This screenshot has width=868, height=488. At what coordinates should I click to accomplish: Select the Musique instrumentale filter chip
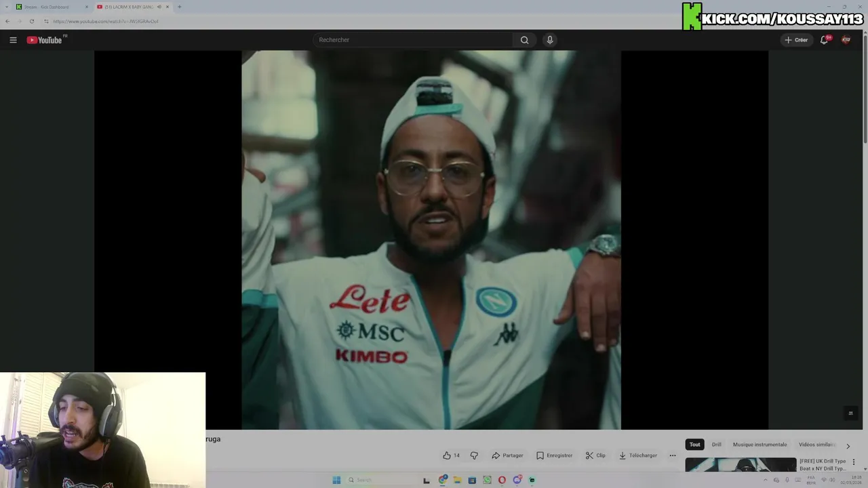pos(759,445)
